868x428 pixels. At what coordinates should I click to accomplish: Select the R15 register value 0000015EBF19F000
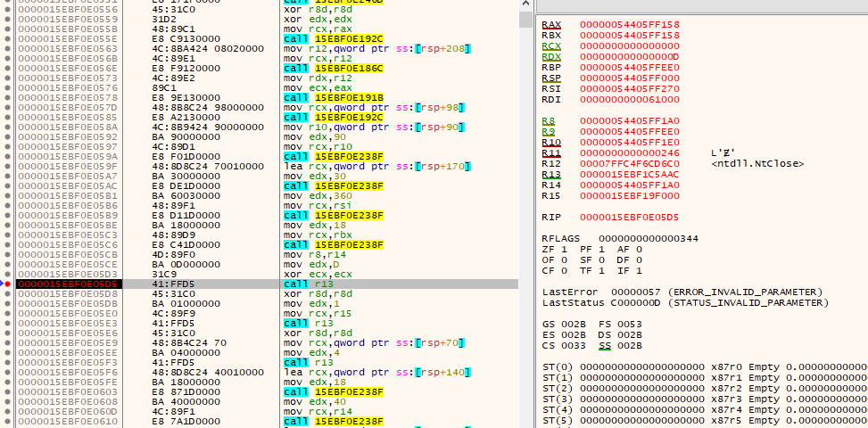point(630,196)
